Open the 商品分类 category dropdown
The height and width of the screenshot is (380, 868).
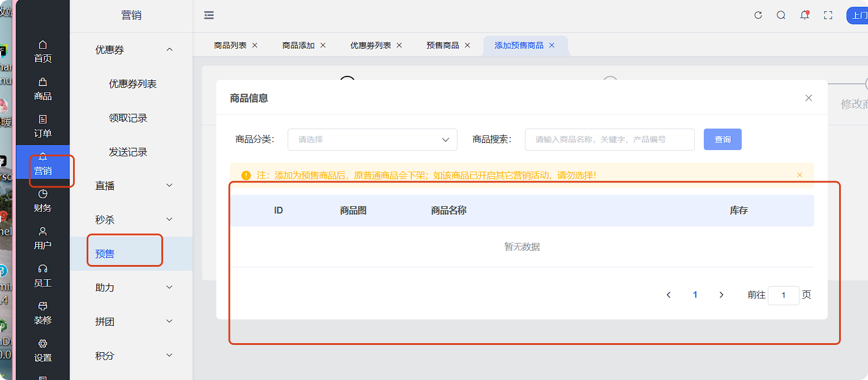[x=372, y=139]
